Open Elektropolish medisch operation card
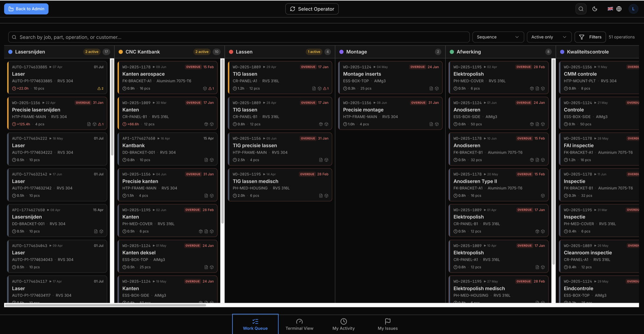Screen dimensions: 644x334 (x=498, y=289)
